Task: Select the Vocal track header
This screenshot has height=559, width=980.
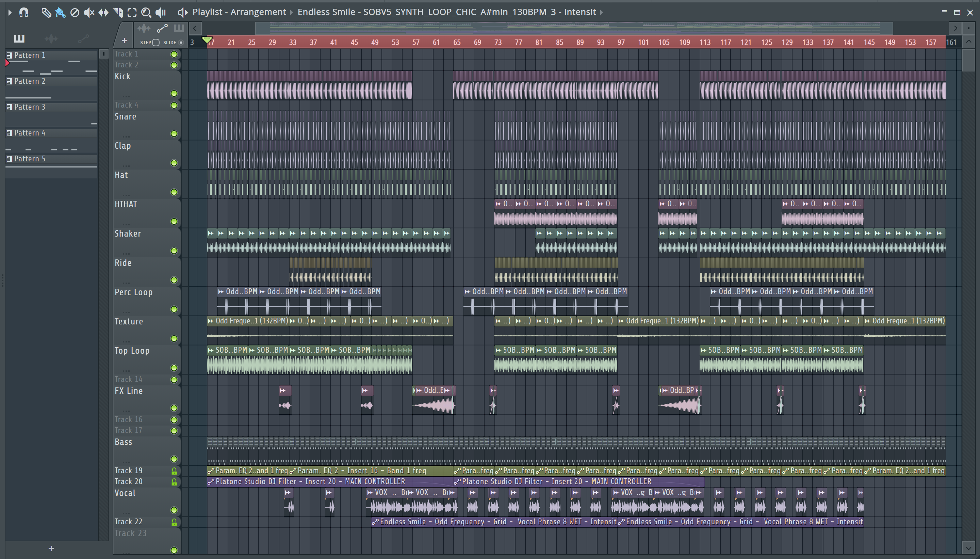Action: point(147,501)
